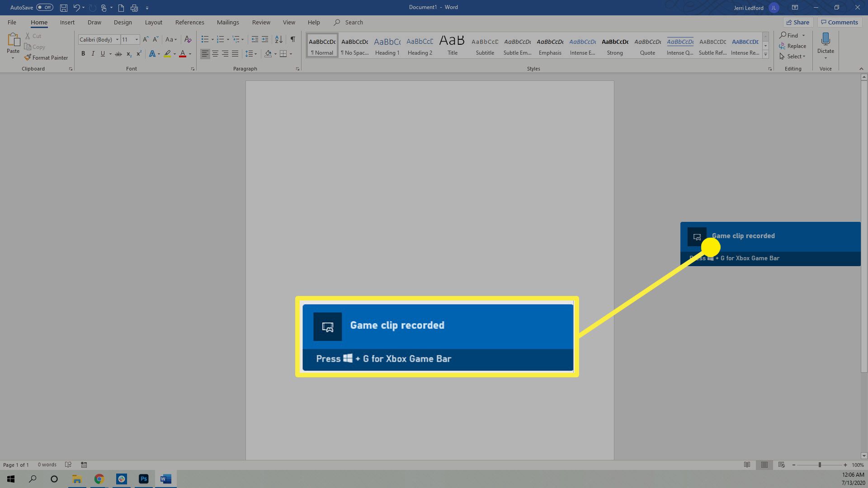The image size is (868, 488).
Task: Toggle AutoSave switch
Action: (44, 8)
